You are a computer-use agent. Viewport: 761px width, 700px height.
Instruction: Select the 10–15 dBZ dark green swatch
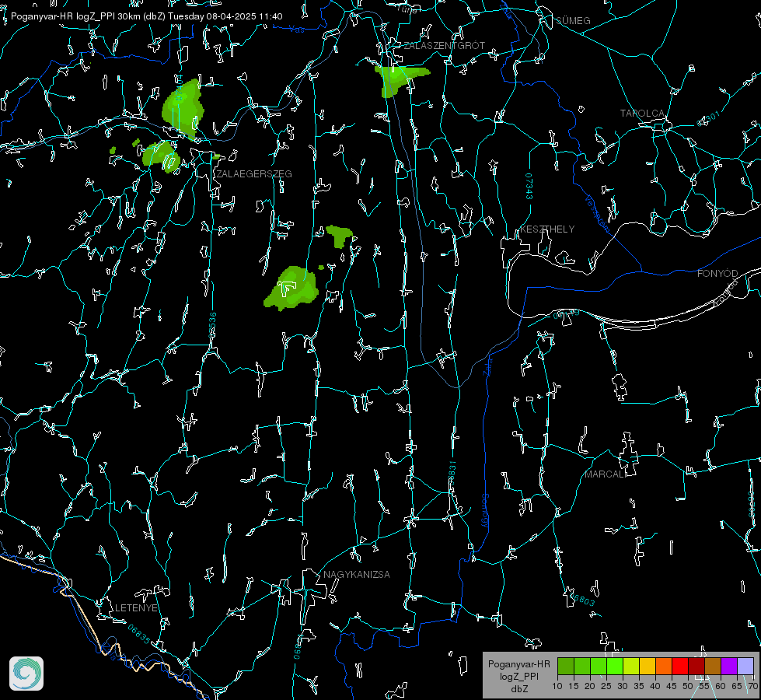(x=566, y=667)
